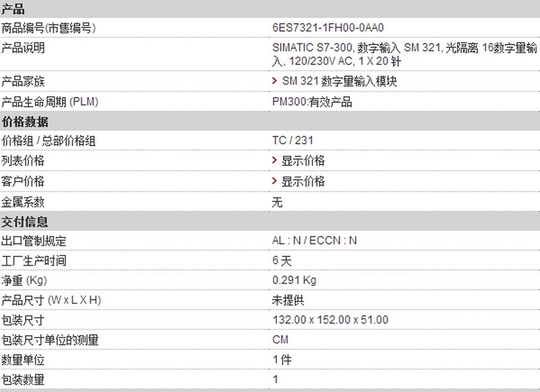540x392 pixels.
Task: Click the package size 132.00 x 152.00 x 51.00
Action: 330,320
